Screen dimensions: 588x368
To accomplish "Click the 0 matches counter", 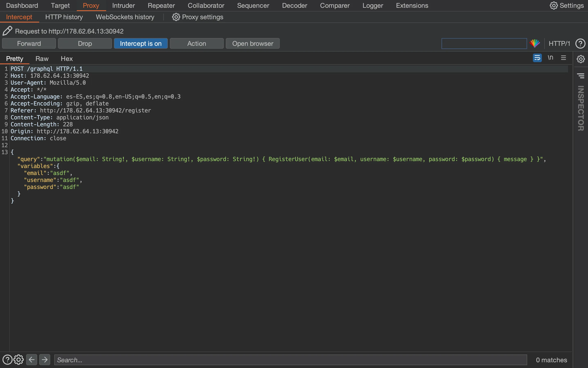I will click(x=551, y=360).
